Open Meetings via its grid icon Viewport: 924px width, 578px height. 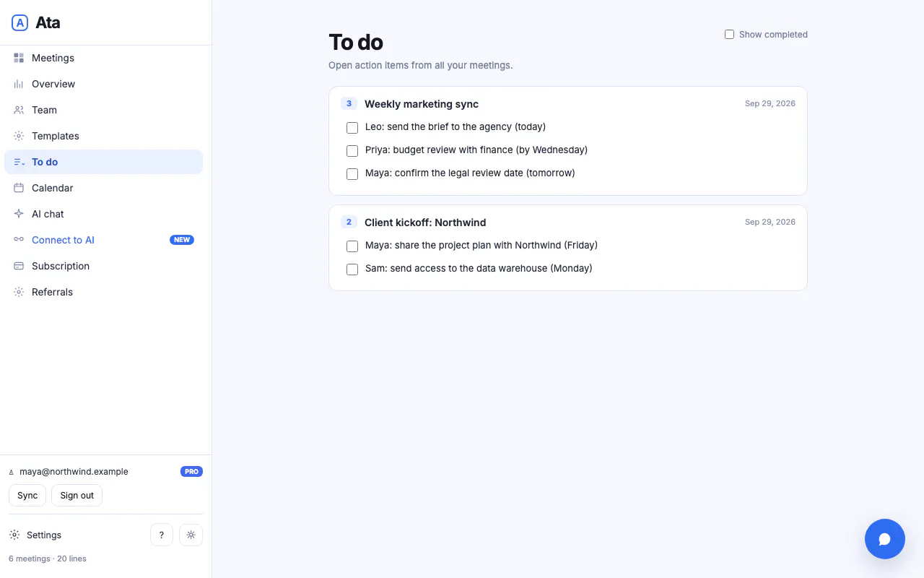(x=19, y=58)
